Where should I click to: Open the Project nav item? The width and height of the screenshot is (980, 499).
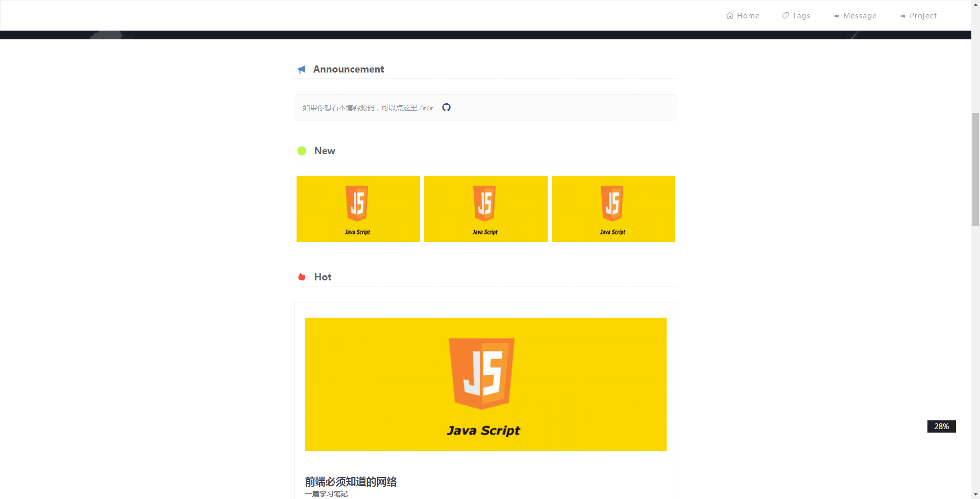pyautogui.click(x=918, y=16)
